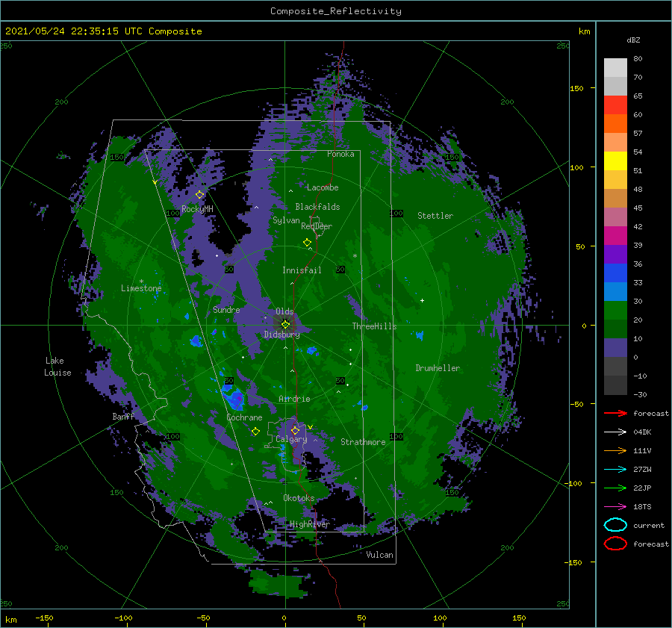
Task: Click the 36 dBZ blue color swatch
Action: tap(615, 273)
